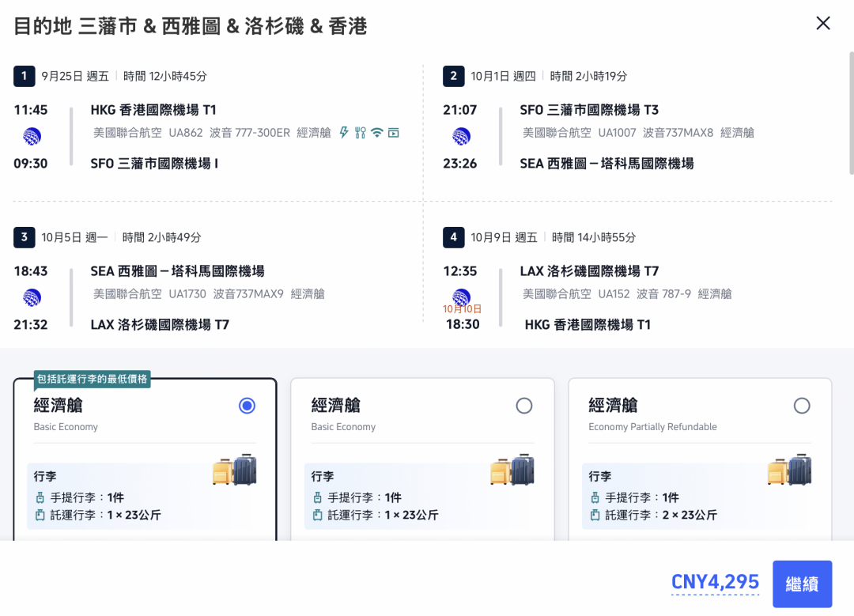The width and height of the screenshot is (854, 616).
Task: Click the 10月5日 週一 date text
Action: [74, 237]
